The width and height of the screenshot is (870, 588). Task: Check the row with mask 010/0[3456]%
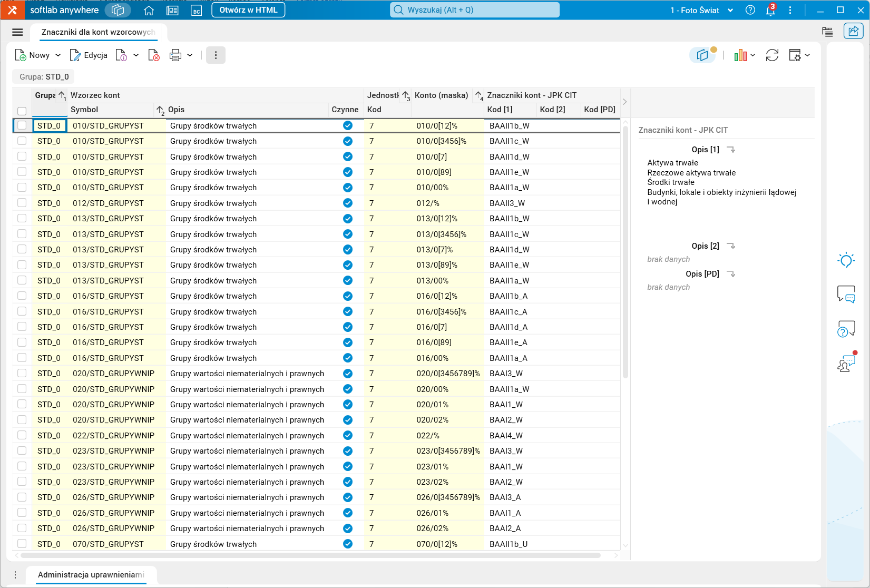tap(22, 141)
